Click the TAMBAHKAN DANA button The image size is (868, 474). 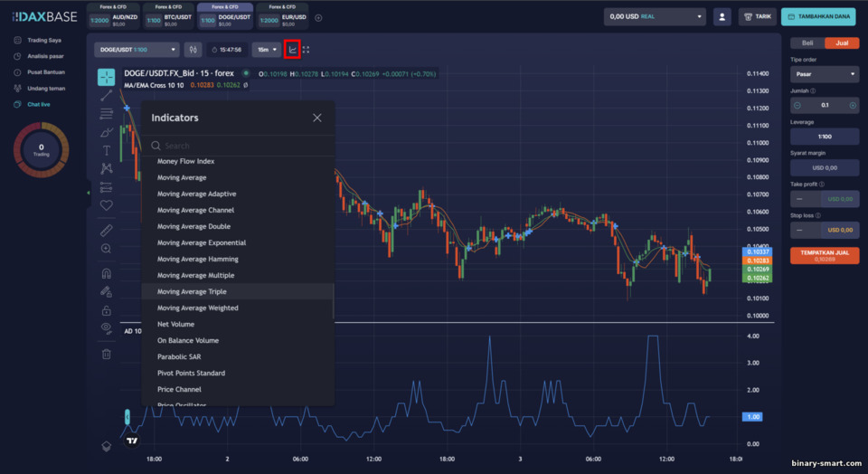[x=818, y=16]
